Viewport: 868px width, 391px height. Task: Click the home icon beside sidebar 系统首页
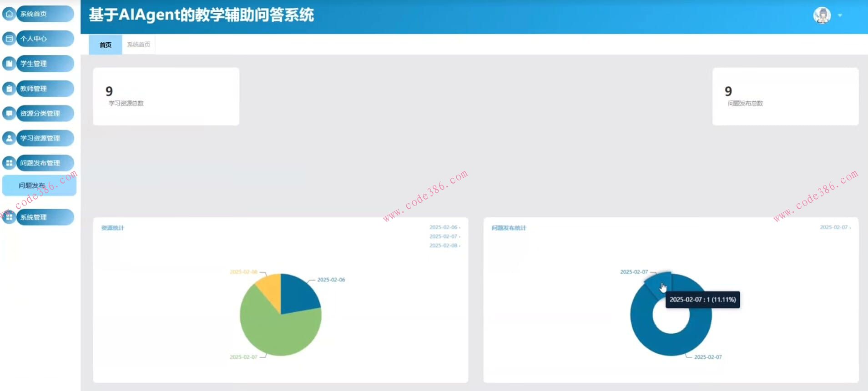(x=9, y=14)
